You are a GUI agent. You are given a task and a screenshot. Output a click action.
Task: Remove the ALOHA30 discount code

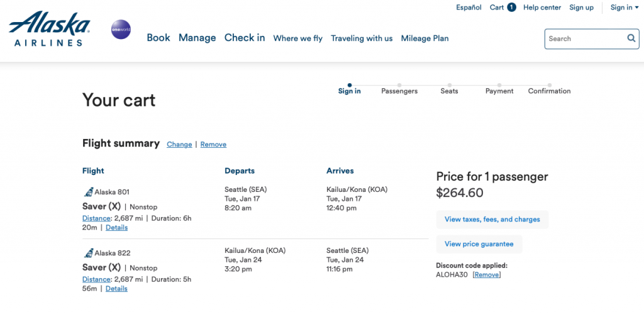point(487,275)
